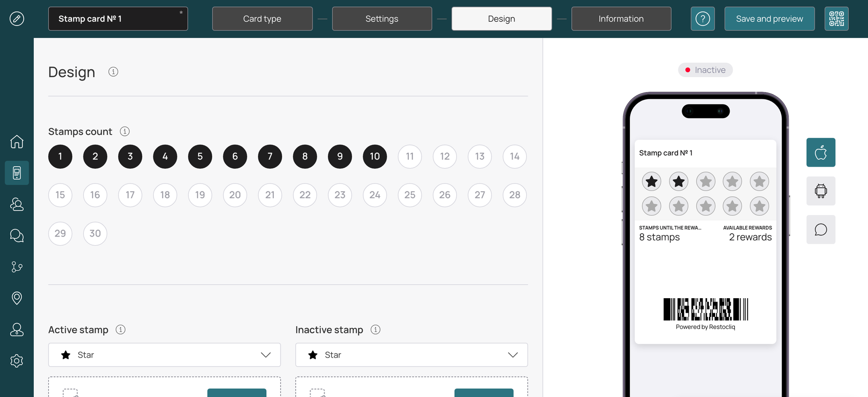868x397 pixels.
Task: Click 'Stamp card № 1' title in phone preview
Action: [x=666, y=153]
